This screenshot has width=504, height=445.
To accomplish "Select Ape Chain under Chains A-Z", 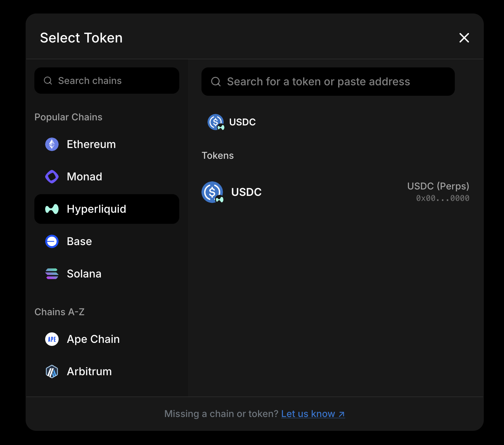I will (x=93, y=339).
